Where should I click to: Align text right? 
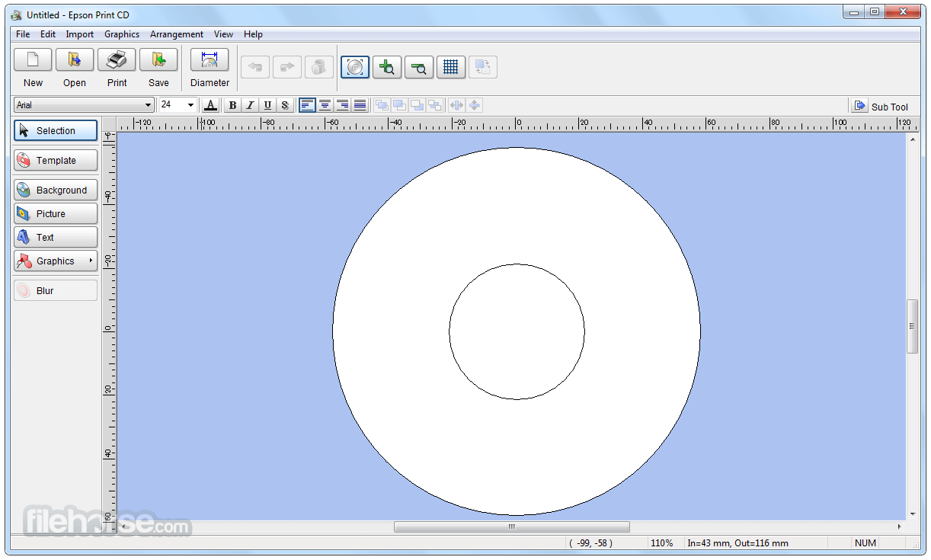pyautogui.click(x=342, y=105)
